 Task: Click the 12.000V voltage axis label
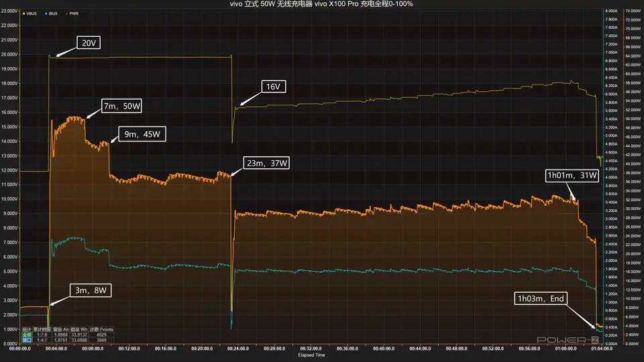9,170
